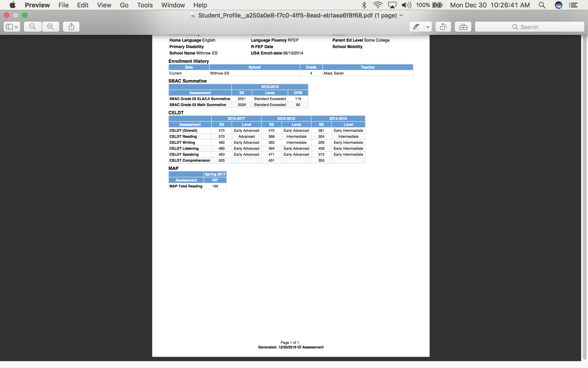
Task: Toggle the Highlight pen tool
Action: pos(416,27)
